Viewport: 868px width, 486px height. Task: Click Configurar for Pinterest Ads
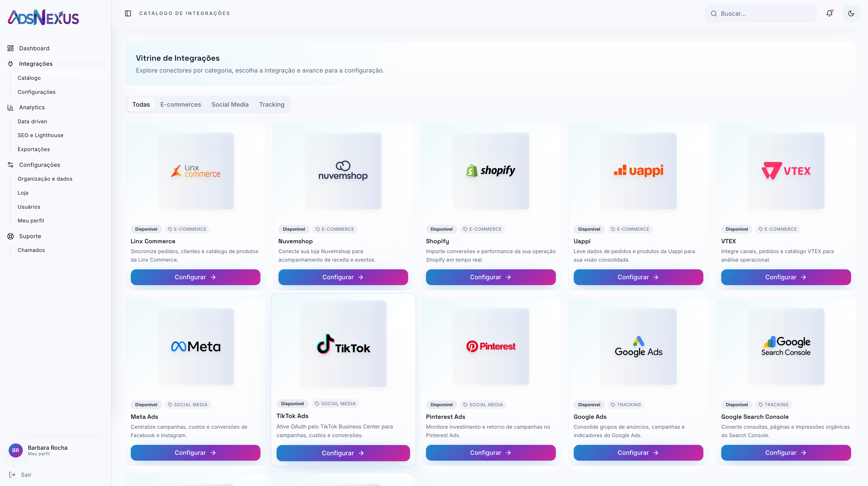click(491, 453)
